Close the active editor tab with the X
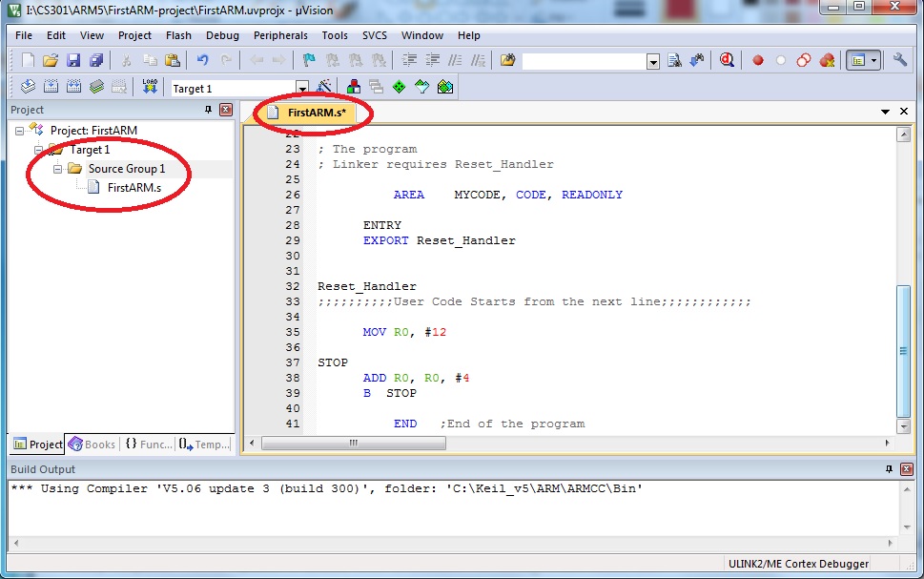Screen dimensions: 924x579 tap(904, 112)
